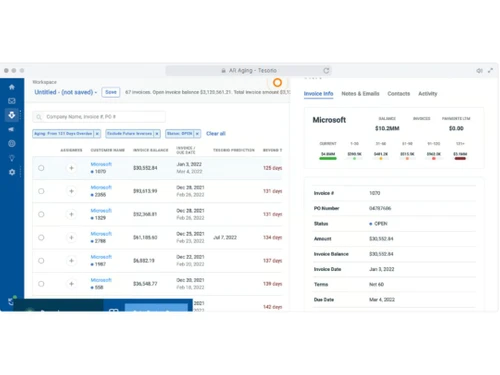Open Microsoft link in invoice 558 row
The width and height of the screenshot is (500, 375).
click(x=101, y=280)
